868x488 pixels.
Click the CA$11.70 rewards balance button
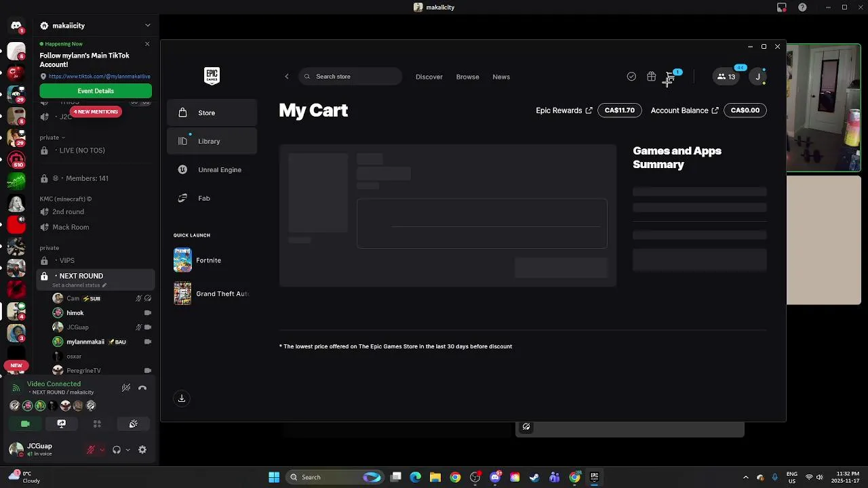tap(619, 110)
